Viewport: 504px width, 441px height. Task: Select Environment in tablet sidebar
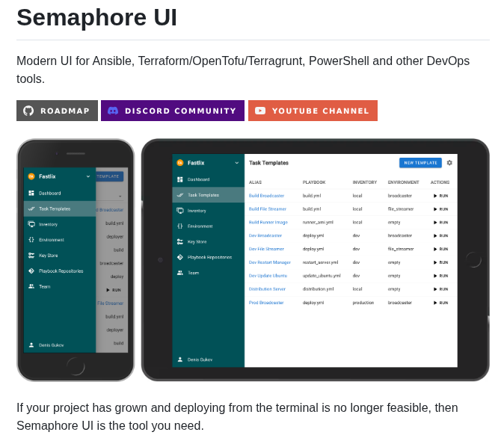(x=209, y=226)
